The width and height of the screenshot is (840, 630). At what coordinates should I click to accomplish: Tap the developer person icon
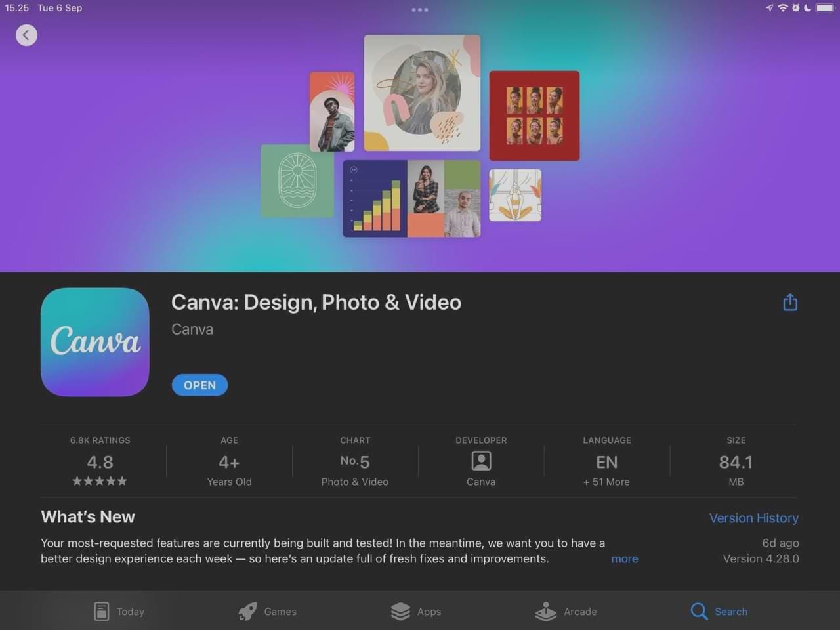(481, 461)
